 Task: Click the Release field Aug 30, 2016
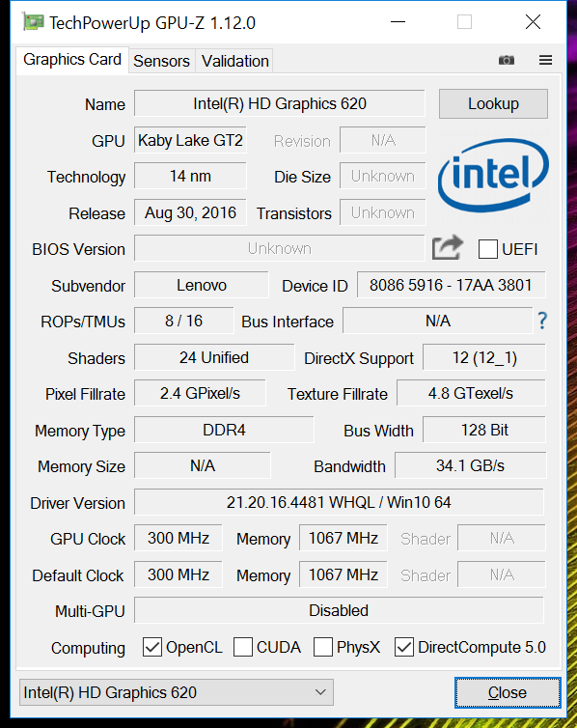pos(190,212)
